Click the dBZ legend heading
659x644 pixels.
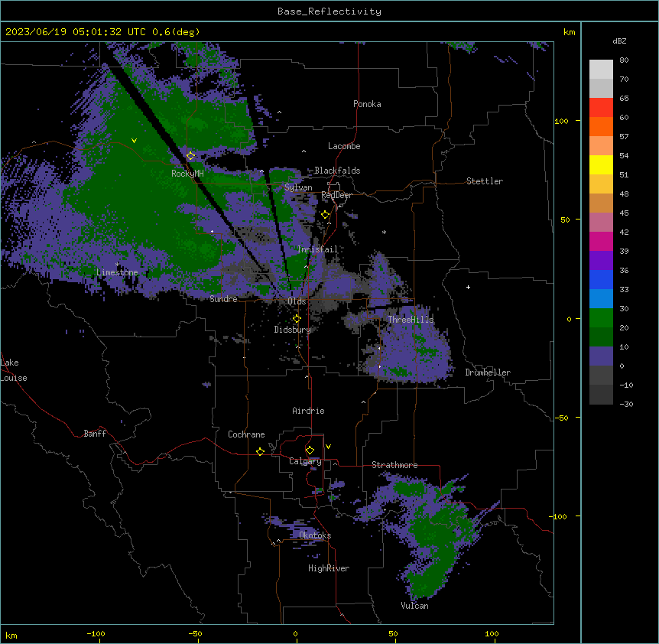(x=619, y=41)
